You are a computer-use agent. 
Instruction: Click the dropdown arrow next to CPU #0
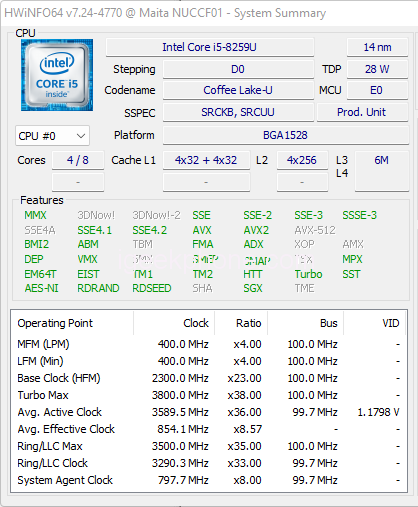[x=81, y=136]
